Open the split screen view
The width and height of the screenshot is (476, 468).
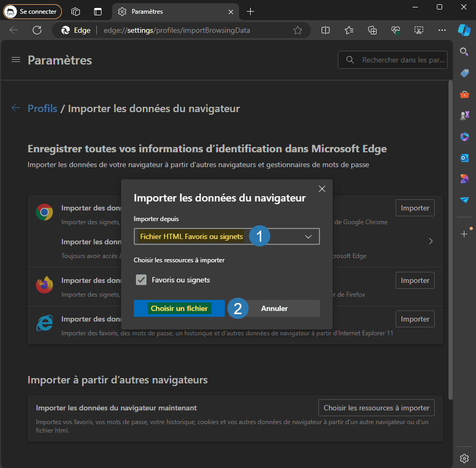(325, 30)
